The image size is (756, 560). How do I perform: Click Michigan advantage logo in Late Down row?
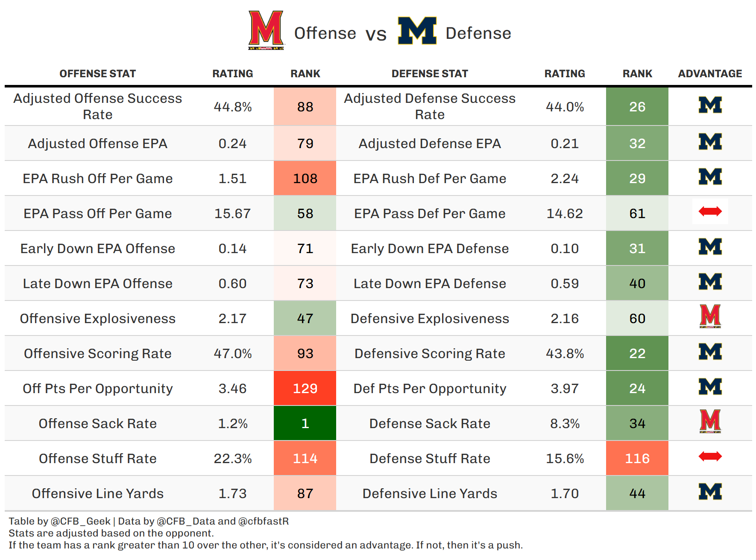coord(710,282)
